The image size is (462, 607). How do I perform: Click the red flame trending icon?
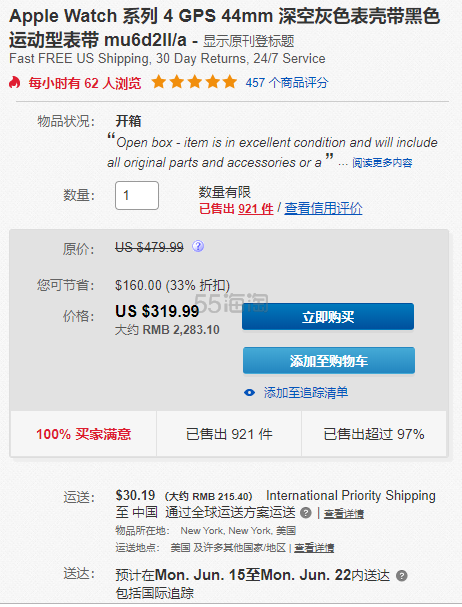pos(15,82)
